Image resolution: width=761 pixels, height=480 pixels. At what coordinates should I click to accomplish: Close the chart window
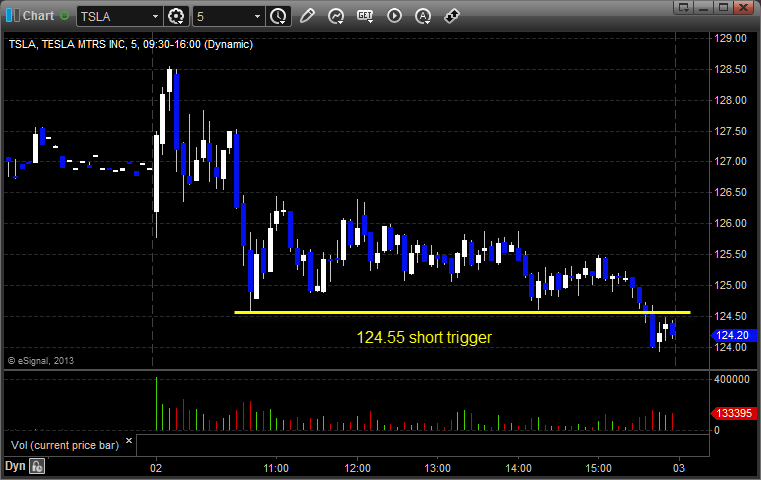point(744,7)
